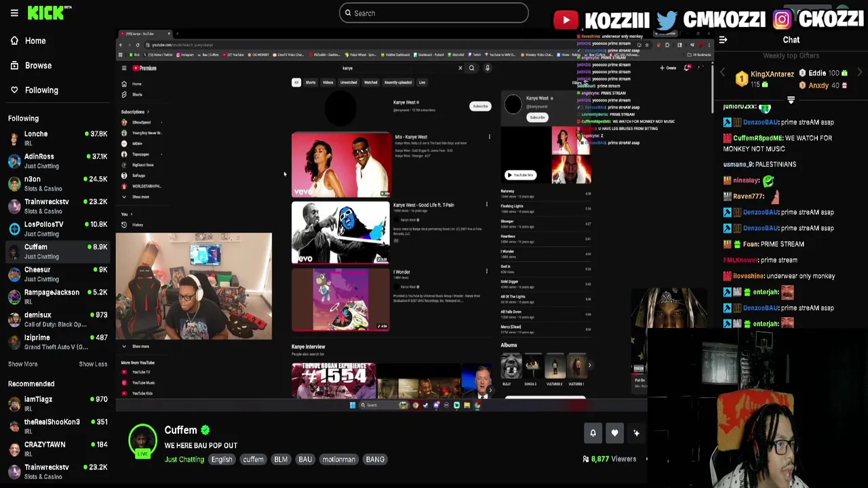Select the English tag
The height and width of the screenshot is (488, 868).
[221, 460]
